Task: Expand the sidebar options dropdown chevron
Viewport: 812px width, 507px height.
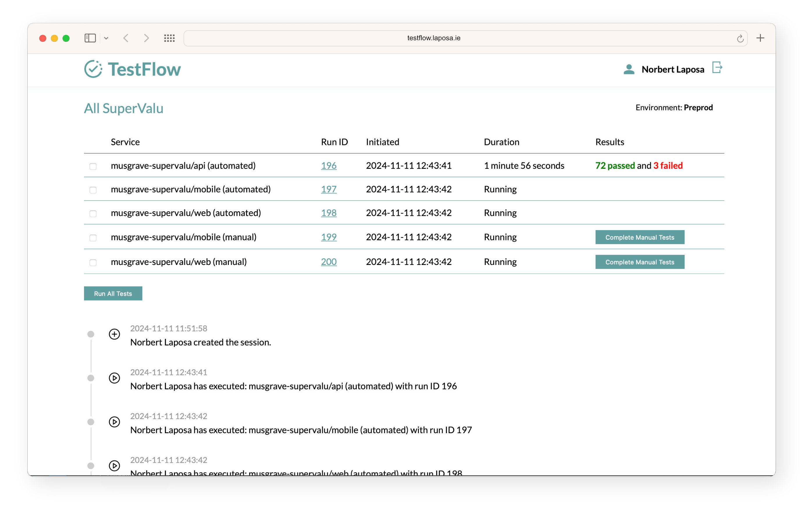Action: (x=106, y=38)
